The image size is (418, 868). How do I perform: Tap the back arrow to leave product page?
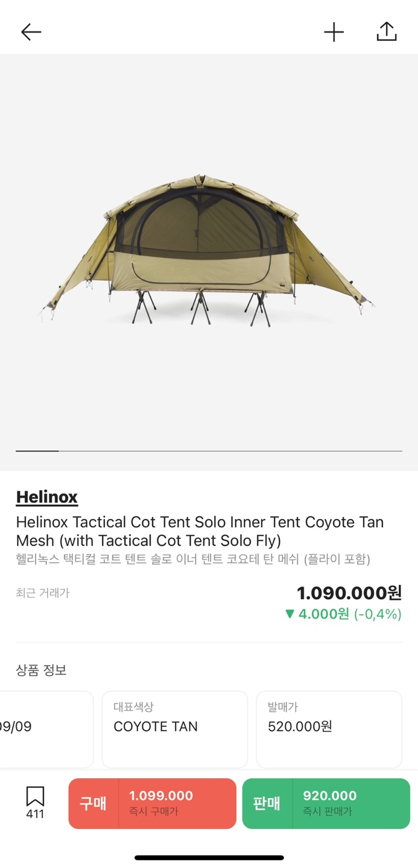pyautogui.click(x=30, y=32)
